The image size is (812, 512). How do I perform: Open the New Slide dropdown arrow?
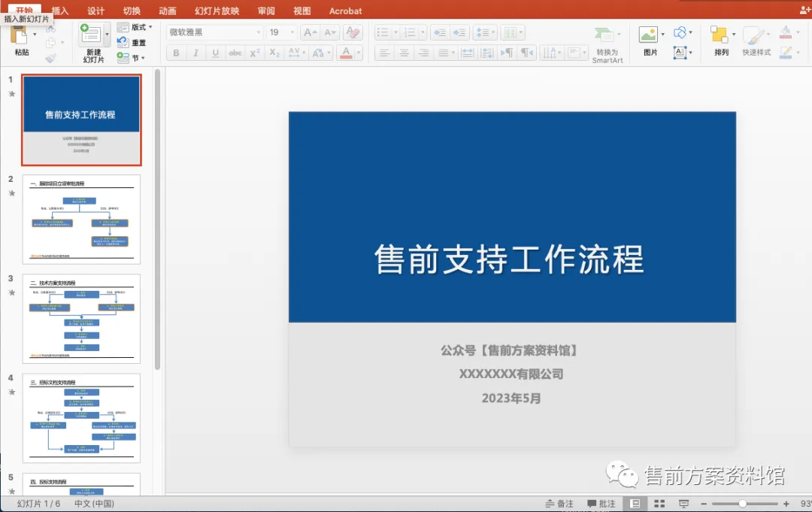click(108, 34)
